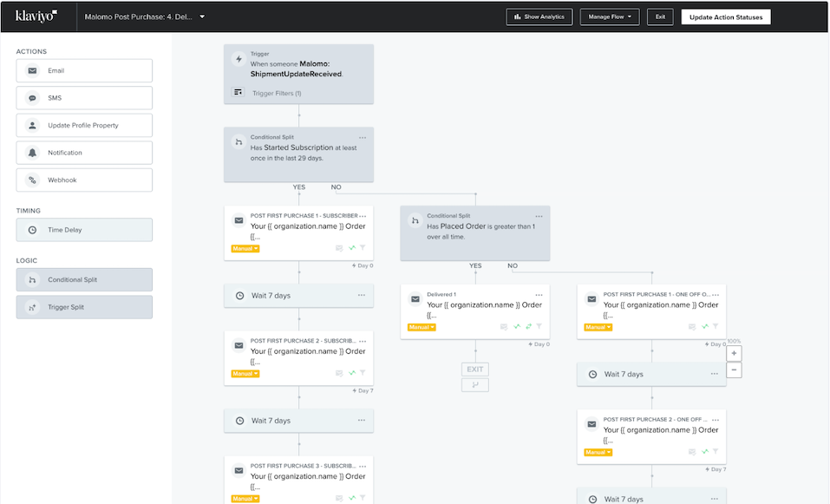Select the Email action

click(84, 70)
